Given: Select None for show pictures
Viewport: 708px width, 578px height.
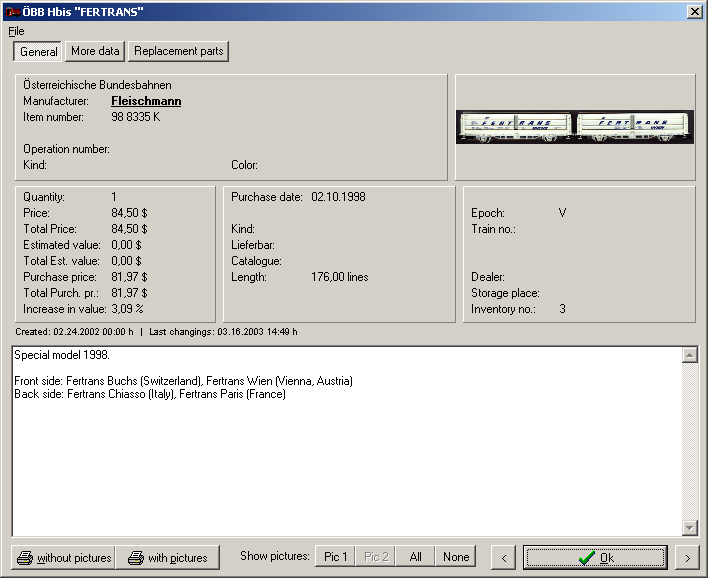Looking at the screenshot, I should 456,557.
